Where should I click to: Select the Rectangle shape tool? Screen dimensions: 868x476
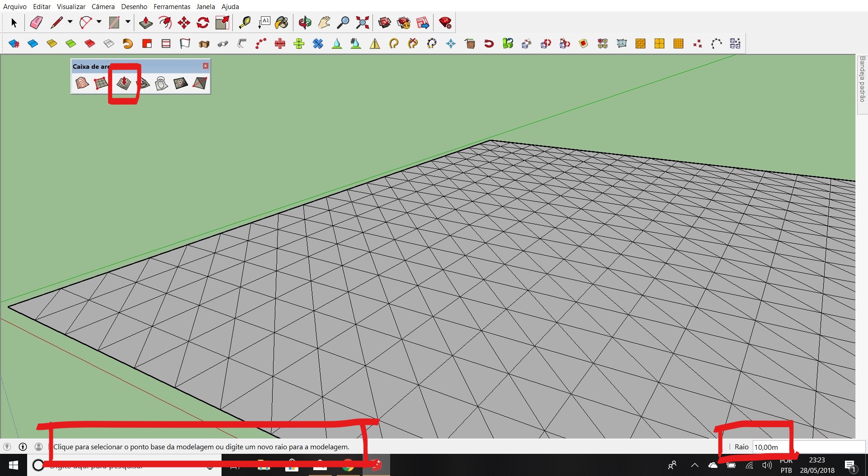[114, 23]
